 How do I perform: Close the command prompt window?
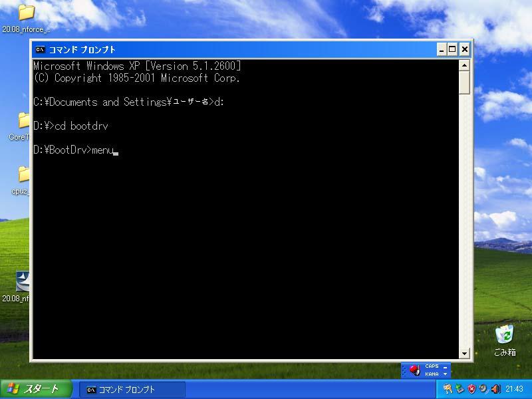464,49
